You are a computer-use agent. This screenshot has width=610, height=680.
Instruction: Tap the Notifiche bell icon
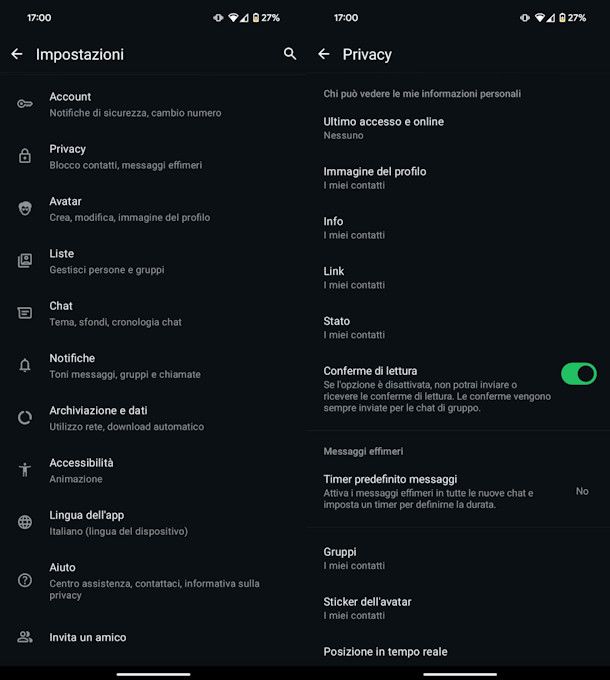(25, 365)
